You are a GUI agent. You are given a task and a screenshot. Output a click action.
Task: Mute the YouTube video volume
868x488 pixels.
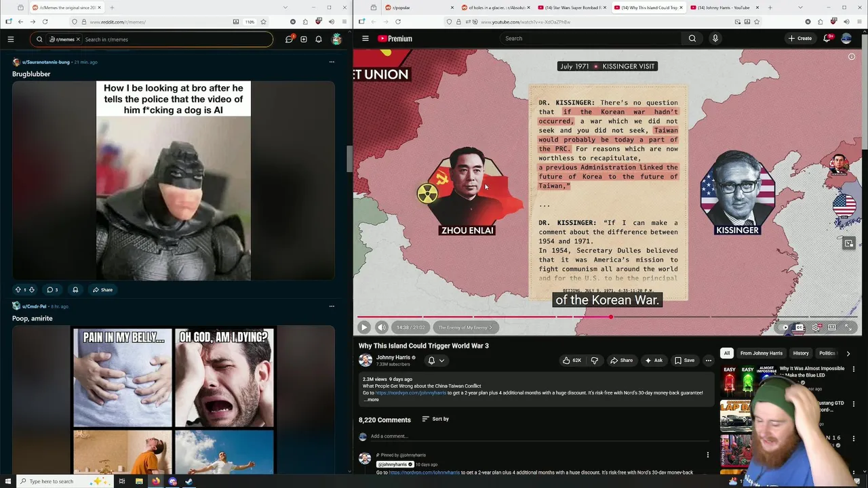pos(382,327)
